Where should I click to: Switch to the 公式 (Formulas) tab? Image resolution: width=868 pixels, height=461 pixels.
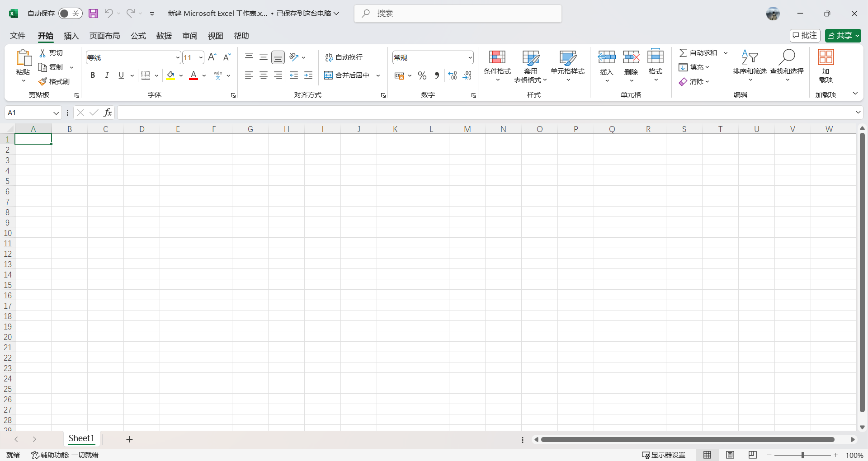tap(138, 36)
